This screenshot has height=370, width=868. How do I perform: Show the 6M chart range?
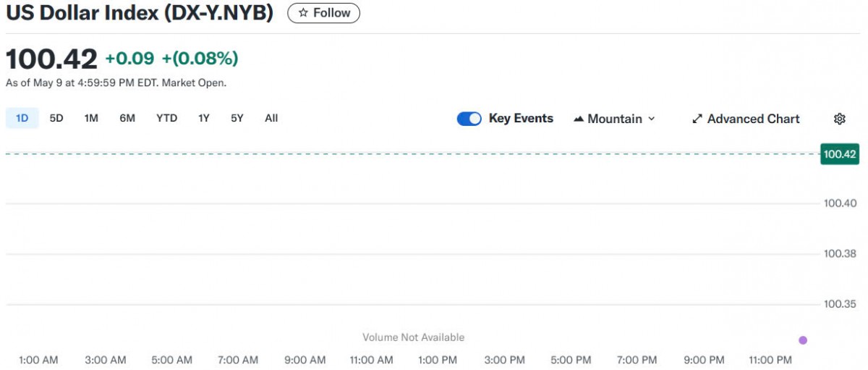coord(127,118)
